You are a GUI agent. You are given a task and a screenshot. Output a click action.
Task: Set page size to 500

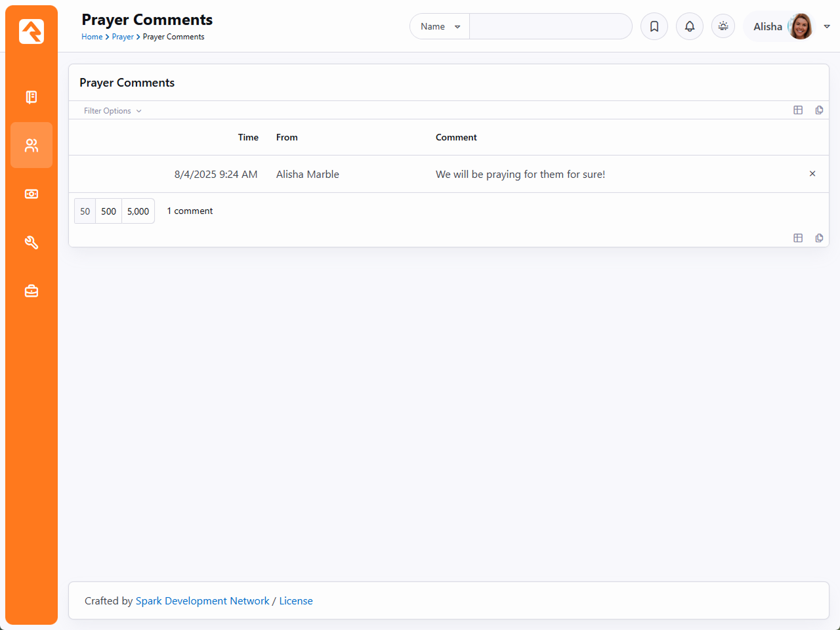coord(109,211)
